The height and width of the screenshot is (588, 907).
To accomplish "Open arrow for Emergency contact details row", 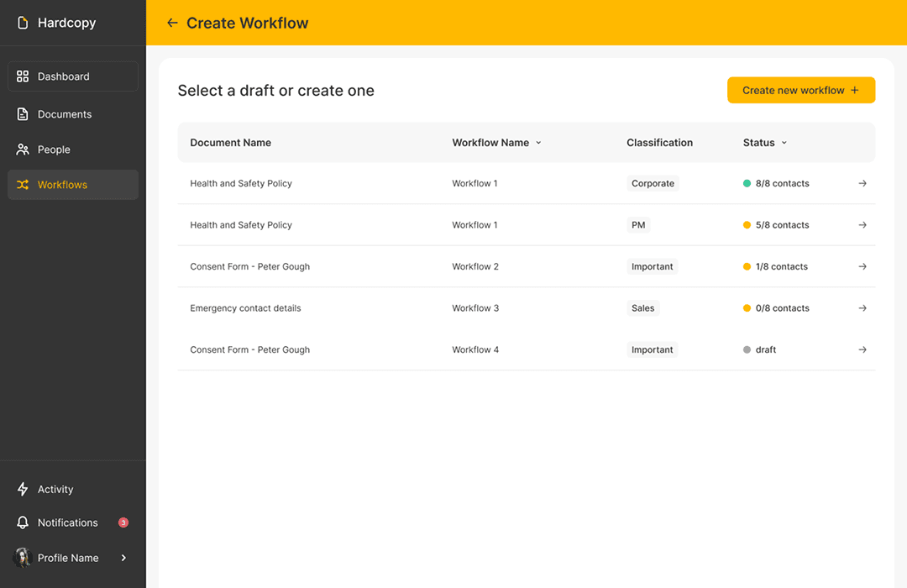I will tap(862, 308).
